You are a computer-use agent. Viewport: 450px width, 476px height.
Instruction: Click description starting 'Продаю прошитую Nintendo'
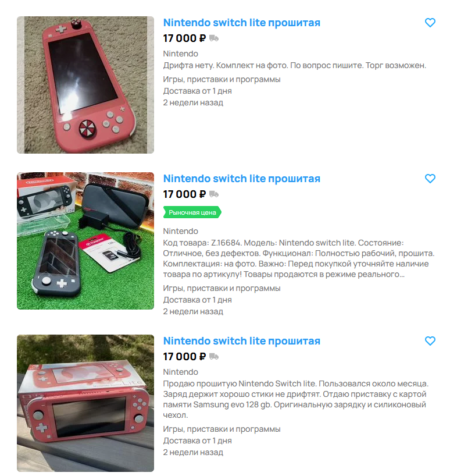[x=296, y=400]
